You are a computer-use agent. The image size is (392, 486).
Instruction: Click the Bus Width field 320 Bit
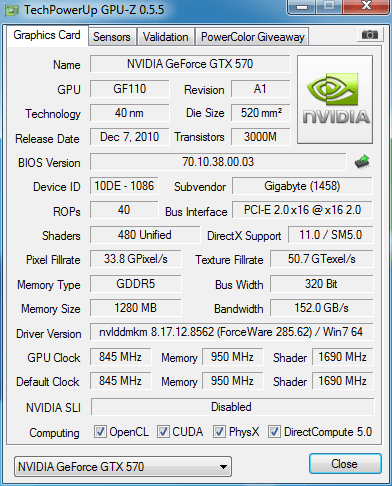322,284
